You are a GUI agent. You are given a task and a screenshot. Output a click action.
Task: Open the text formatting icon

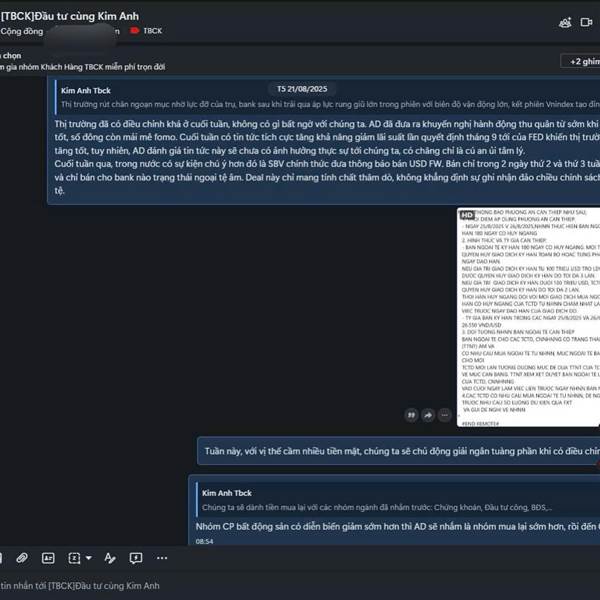(110, 558)
